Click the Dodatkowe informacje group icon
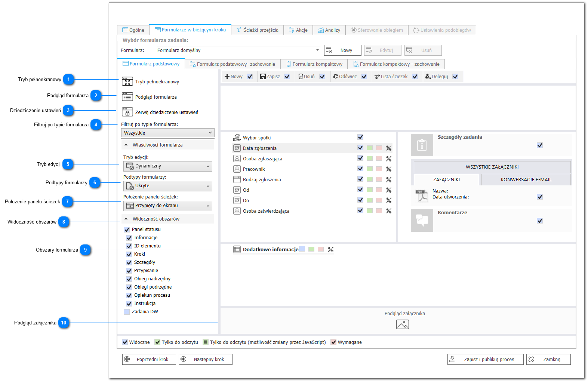This screenshot has height=382, width=588. [237, 249]
